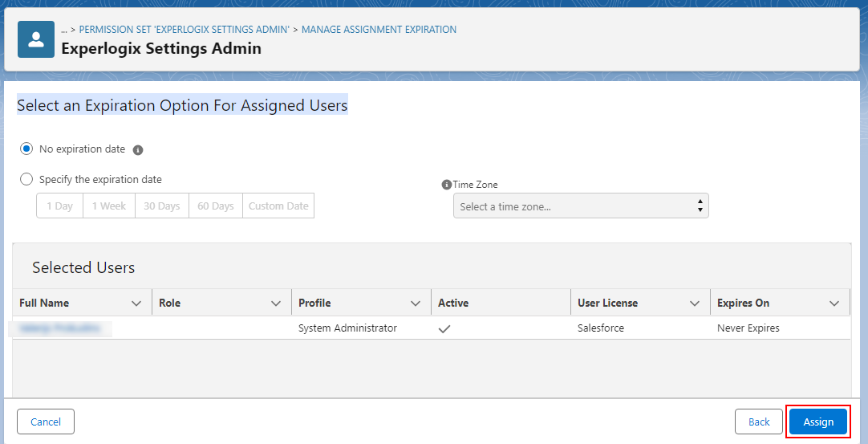This screenshot has height=444, width=868.
Task: Click the Selected Users section heading
Action: [83, 267]
